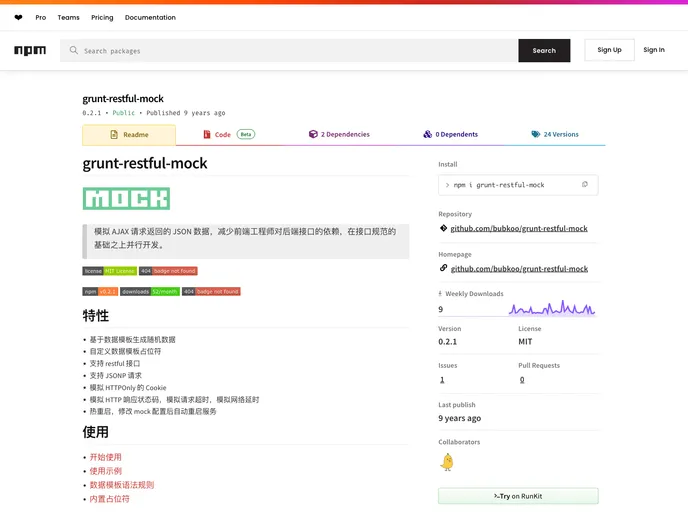The image size is (688, 512).
Task: Click the chain link icon under Homepage
Action: (x=443, y=268)
